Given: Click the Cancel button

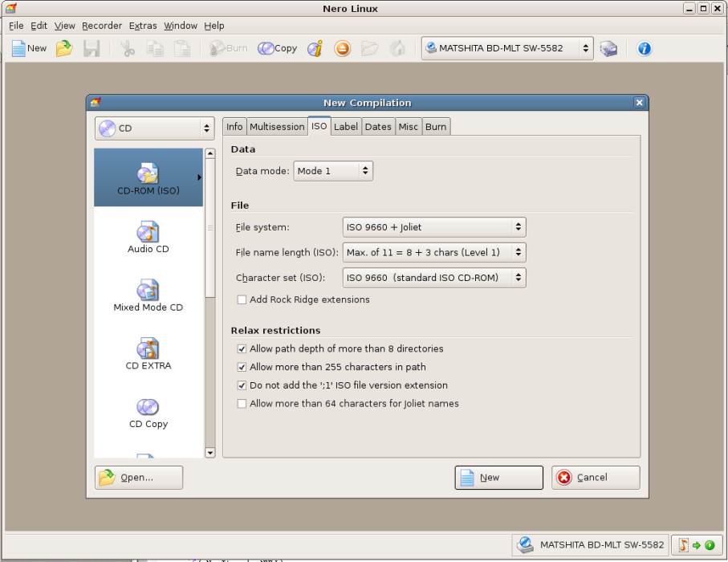Looking at the screenshot, I should pyautogui.click(x=596, y=478).
